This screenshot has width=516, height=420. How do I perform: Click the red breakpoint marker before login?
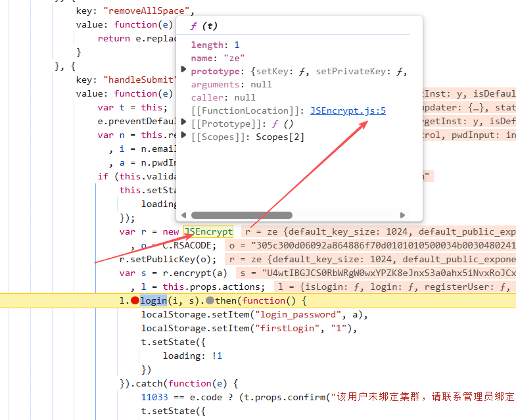135,300
